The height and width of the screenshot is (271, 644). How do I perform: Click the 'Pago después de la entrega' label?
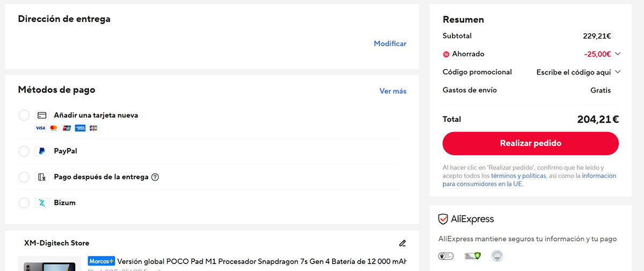[x=101, y=177]
